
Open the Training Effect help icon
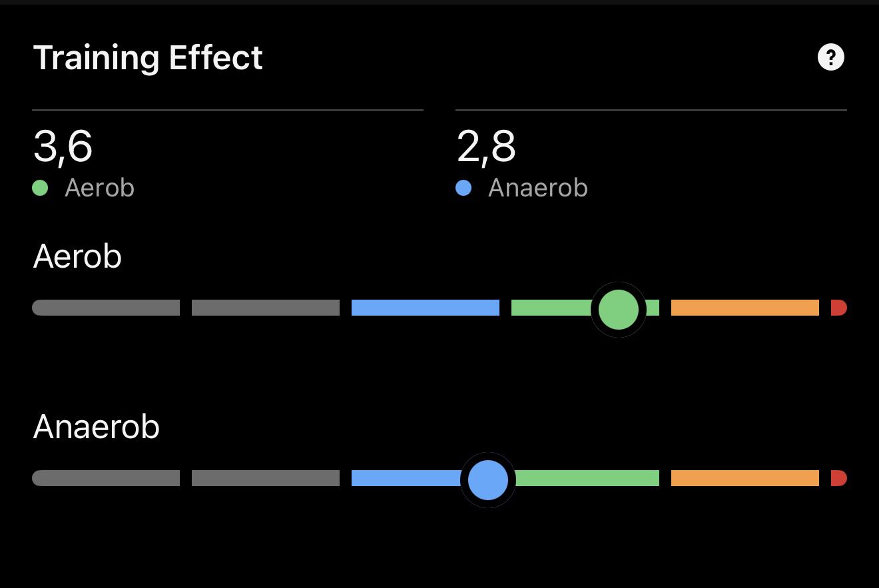point(830,57)
